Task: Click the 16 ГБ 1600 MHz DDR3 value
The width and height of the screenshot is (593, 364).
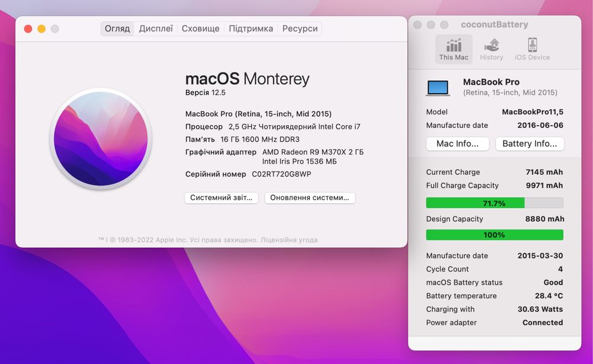Action: pos(260,139)
